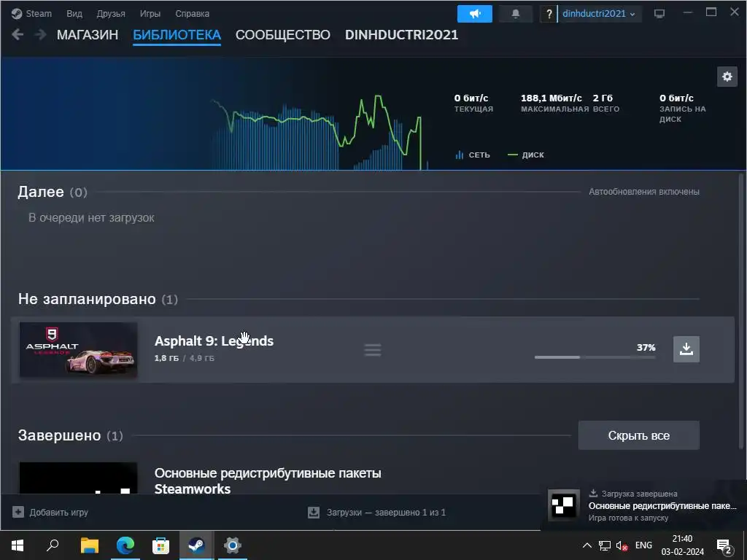Viewport: 747px width, 560px height.
Task: Click the download speed graph
Action: pyautogui.click(x=320, y=133)
